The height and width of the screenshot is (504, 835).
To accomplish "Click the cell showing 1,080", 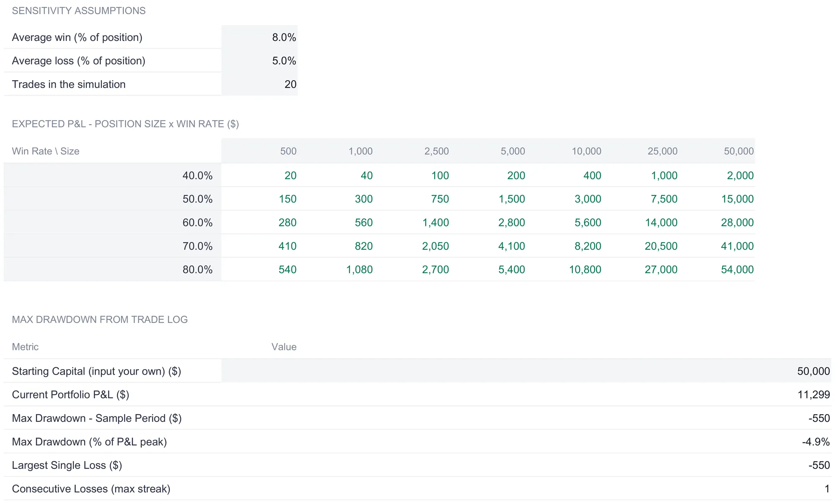I will (359, 269).
